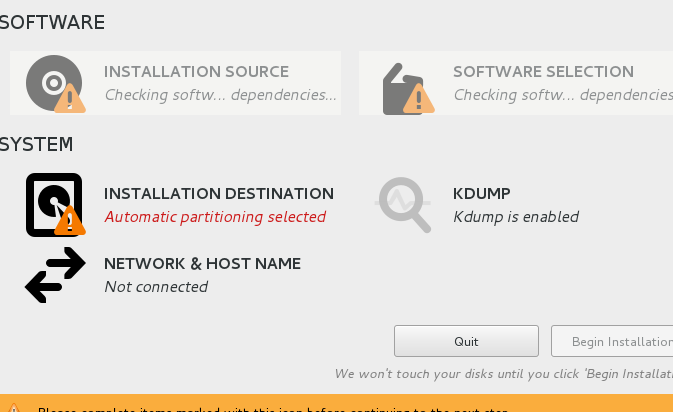Open Kdump magnifier icon

tap(403, 205)
